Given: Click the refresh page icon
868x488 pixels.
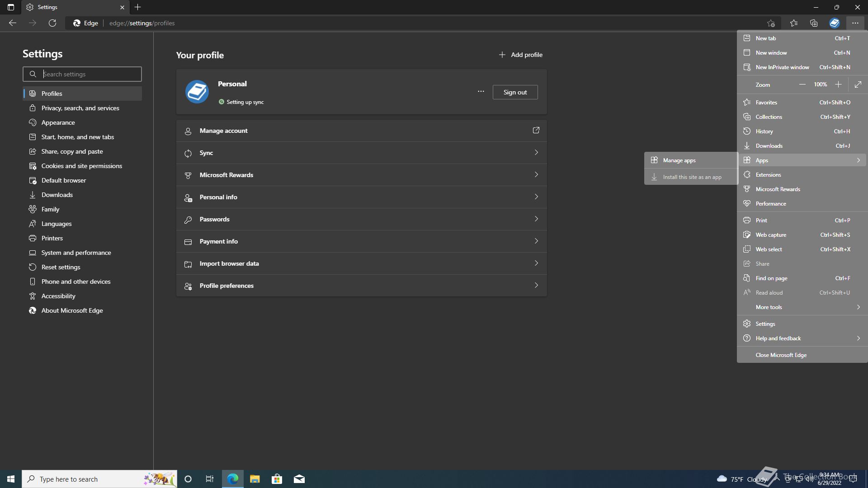Looking at the screenshot, I should point(52,23).
